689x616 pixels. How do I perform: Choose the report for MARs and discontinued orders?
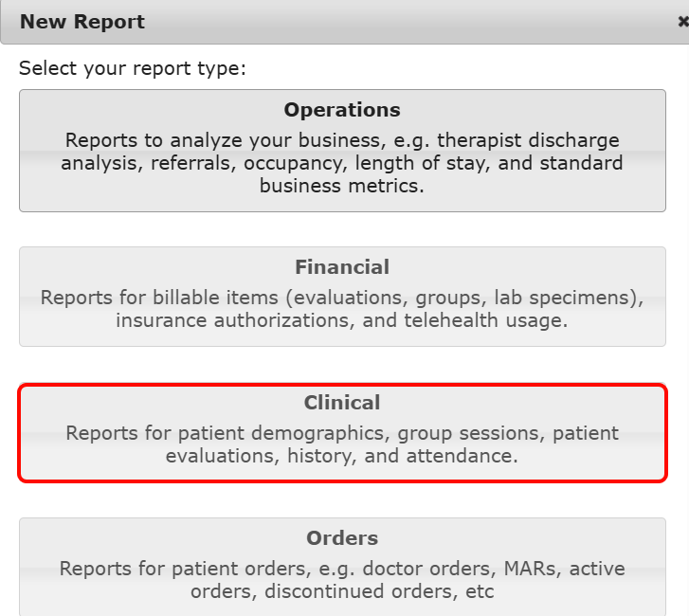342,567
